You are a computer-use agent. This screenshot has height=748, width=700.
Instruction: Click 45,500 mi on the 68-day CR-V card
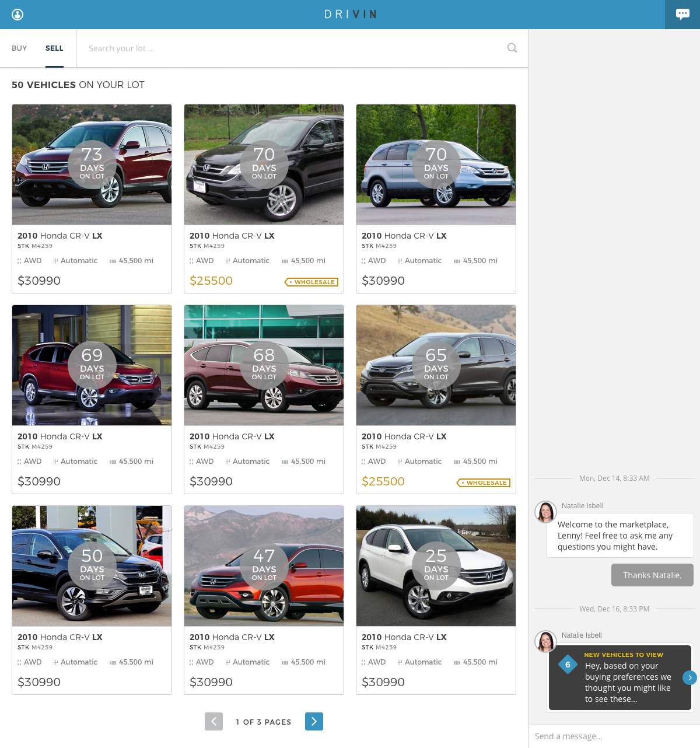pos(303,462)
